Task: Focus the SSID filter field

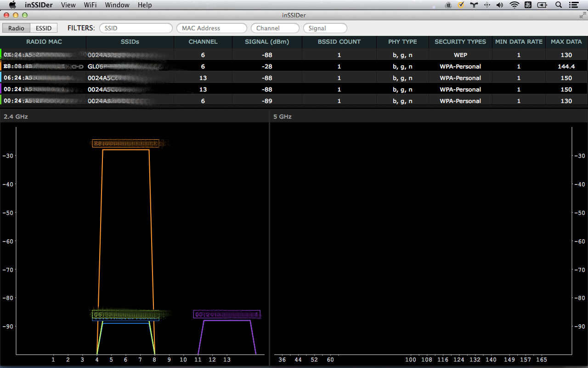Action: [136, 28]
